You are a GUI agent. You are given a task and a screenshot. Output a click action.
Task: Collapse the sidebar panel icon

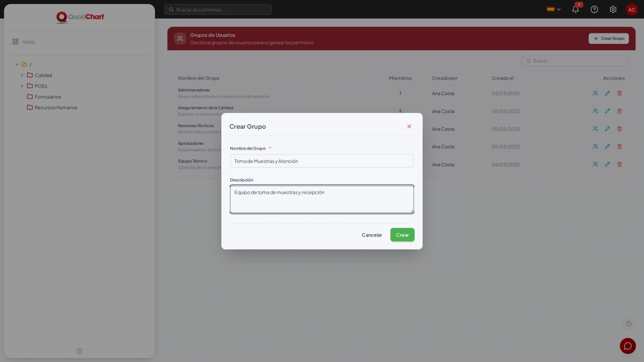coord(80,351)
